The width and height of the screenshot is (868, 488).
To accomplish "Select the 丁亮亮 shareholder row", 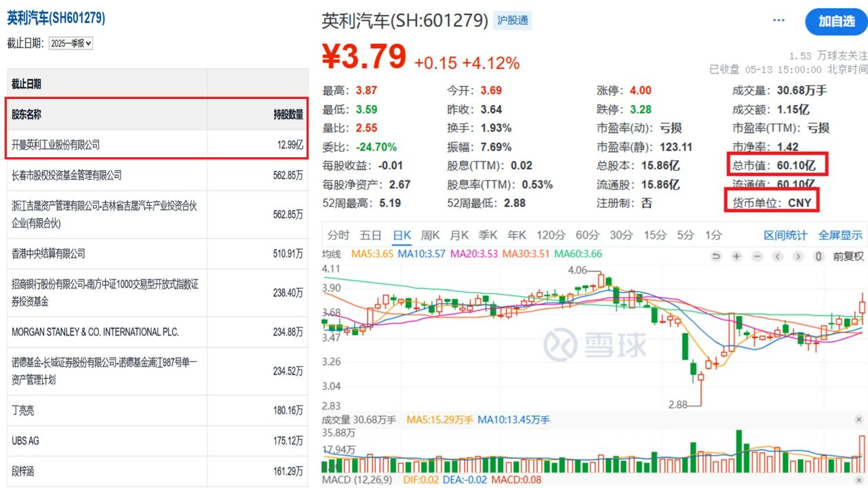I will (x=157, y=410).
